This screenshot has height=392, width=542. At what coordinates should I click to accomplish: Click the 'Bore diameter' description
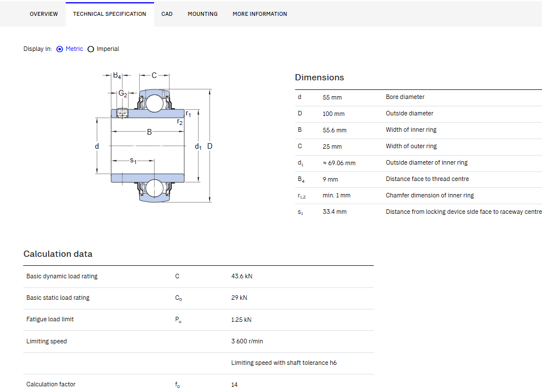(x=405, y=97)
